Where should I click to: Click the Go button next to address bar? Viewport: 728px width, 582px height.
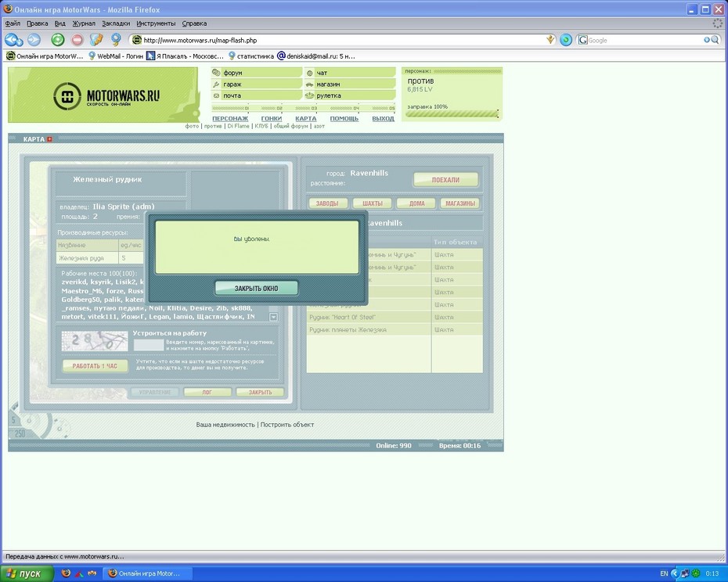click(x=565, y=40)
